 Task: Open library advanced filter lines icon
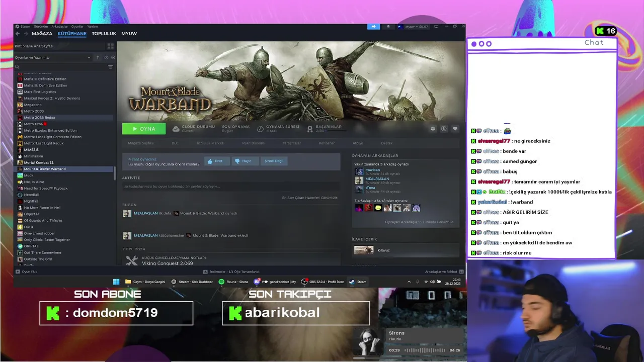[x=111, y=67]
